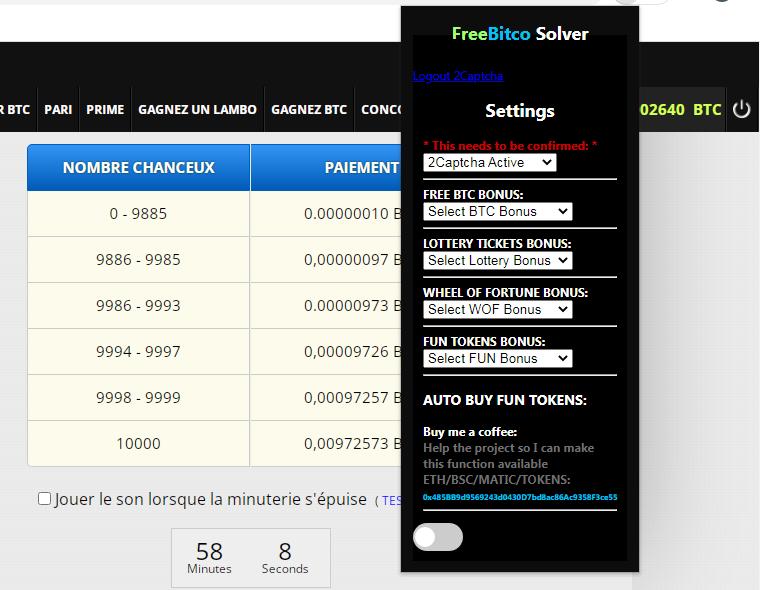Viewport: 760px width, 590px height.
Task: Click the FUN TOKENS BONUS label
Action: (x=484, y=341)
